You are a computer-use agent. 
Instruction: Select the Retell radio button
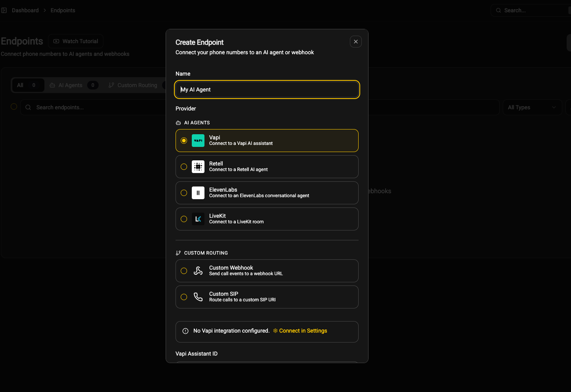(184, 167)
